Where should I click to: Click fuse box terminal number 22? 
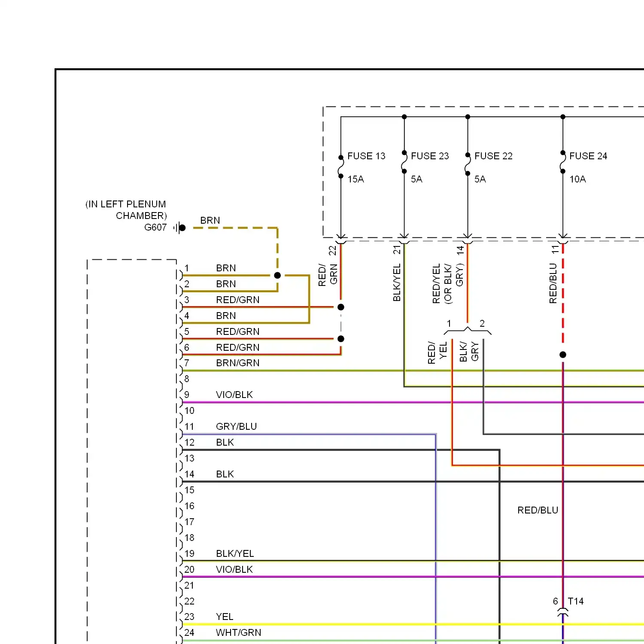[333, 251]
